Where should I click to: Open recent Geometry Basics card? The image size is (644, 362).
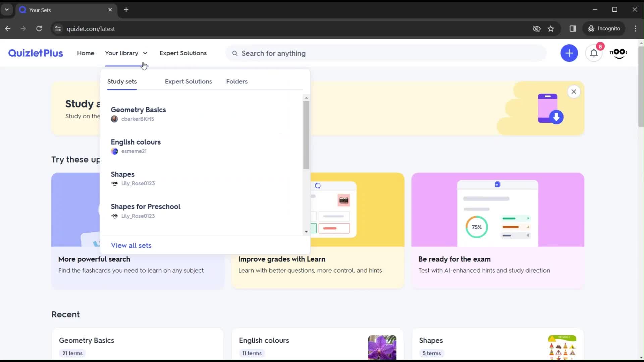tap(138, 344)
